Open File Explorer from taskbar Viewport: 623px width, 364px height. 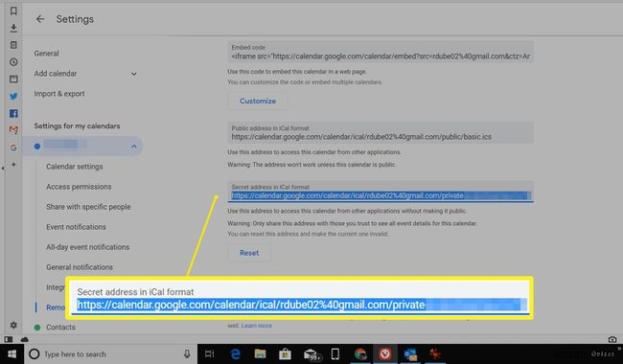click(261, 354)
